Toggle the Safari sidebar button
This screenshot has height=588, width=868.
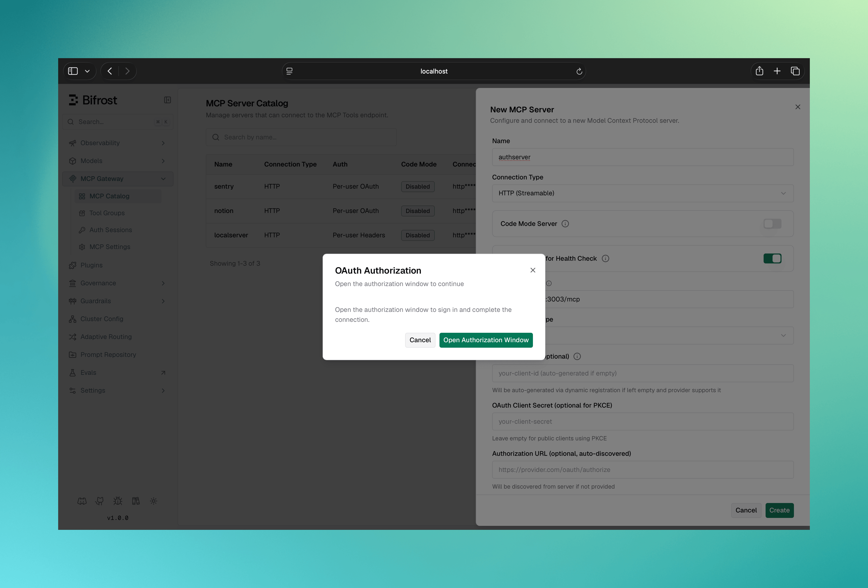(73, 71)
